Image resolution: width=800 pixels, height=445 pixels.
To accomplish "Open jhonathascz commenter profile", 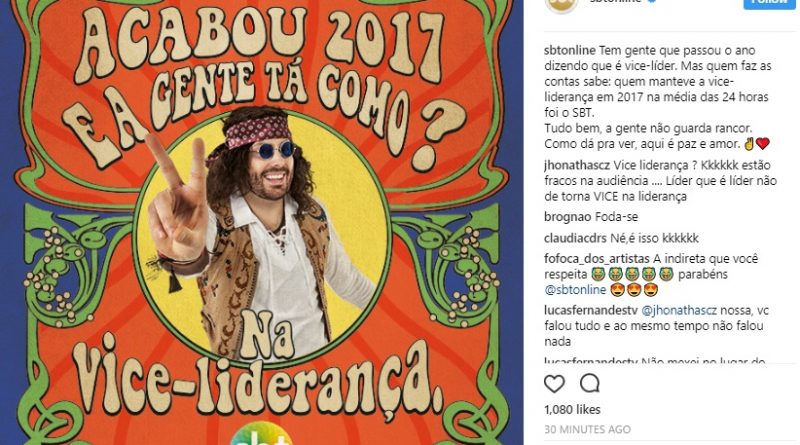I will click(x=577, y=165).
